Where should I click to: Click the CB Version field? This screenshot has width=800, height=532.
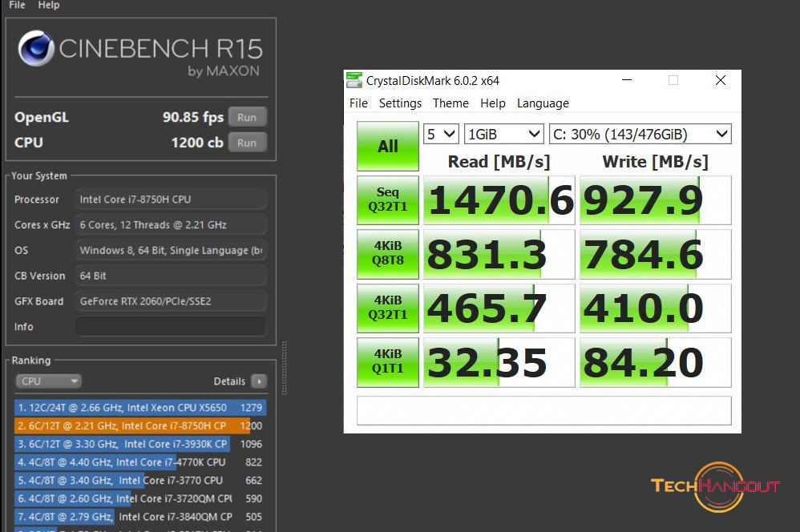(171, 276)
